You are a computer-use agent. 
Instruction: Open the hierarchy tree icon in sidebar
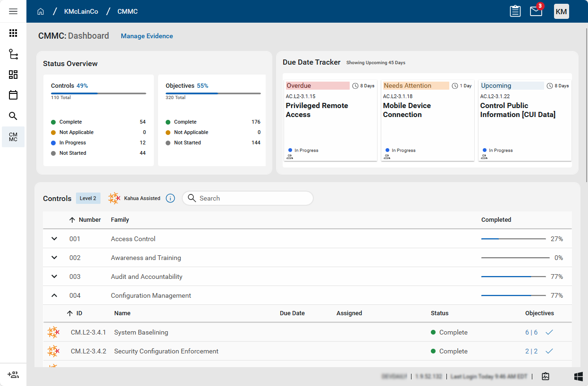pos(13,54)
